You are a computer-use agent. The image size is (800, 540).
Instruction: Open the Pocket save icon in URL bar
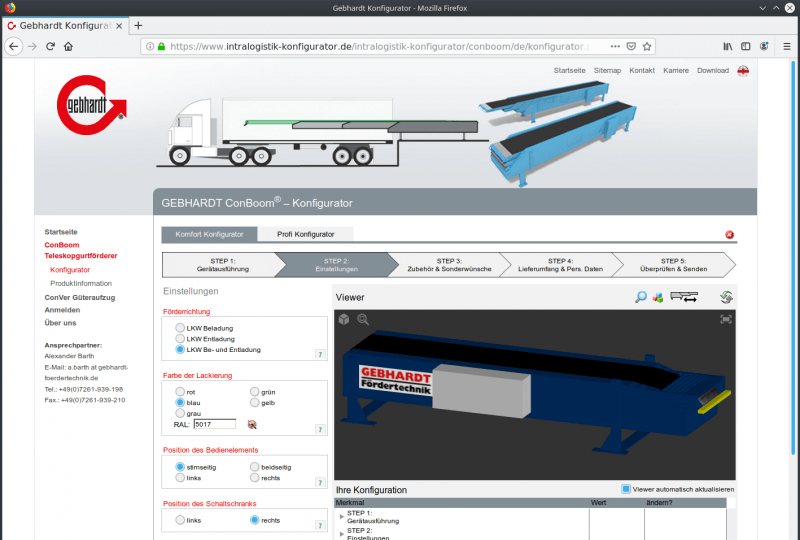[x=631, y=46]
